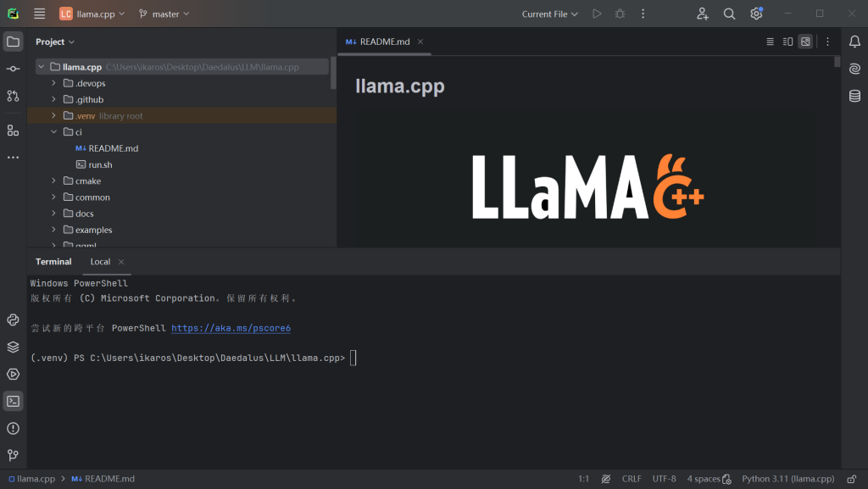Open the Notifications bell
The image size is (868, 489).
point(854,42)
